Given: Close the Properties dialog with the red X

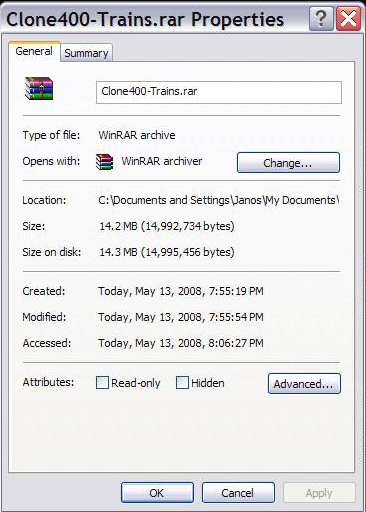Looking at the screenshot, I should click(348, 19).
